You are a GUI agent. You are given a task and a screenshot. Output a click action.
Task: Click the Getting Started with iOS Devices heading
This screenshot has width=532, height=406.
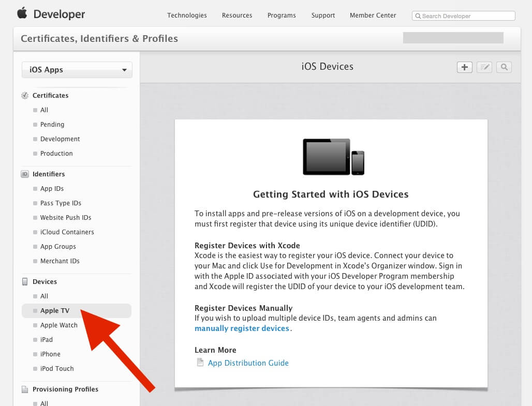(x=331, y=194)
